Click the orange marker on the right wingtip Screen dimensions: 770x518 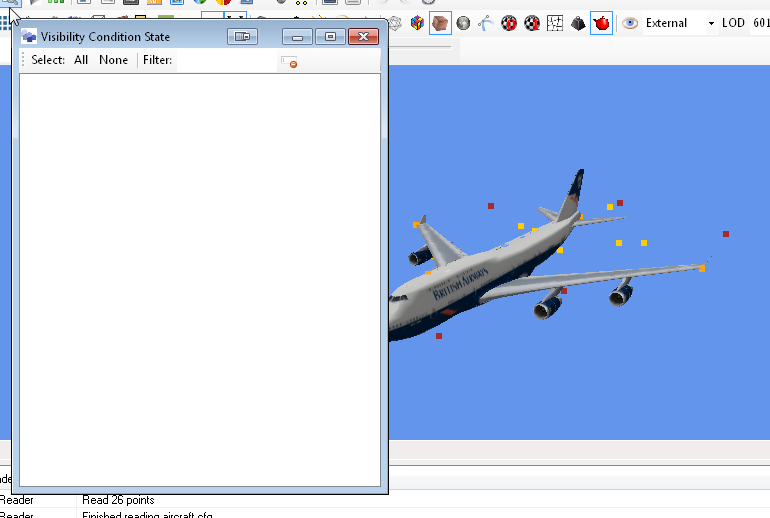pos(702,268)
